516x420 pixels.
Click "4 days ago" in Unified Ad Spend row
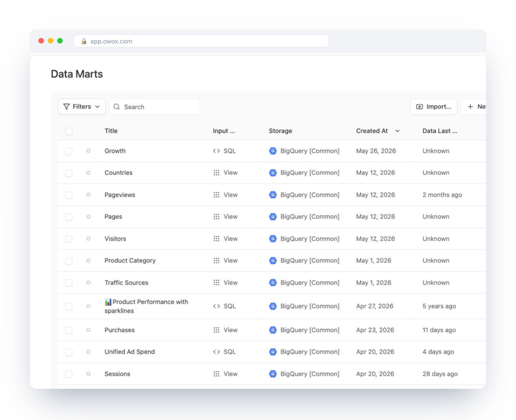438,352
